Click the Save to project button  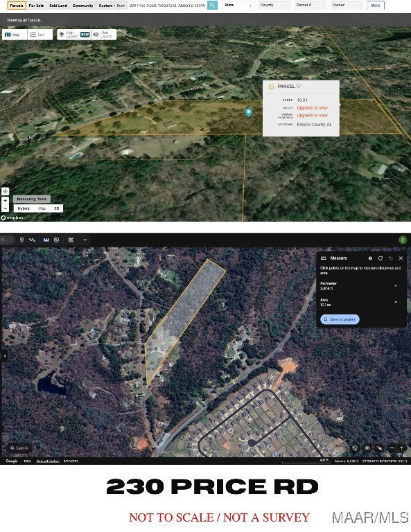(x=340, y=319)
